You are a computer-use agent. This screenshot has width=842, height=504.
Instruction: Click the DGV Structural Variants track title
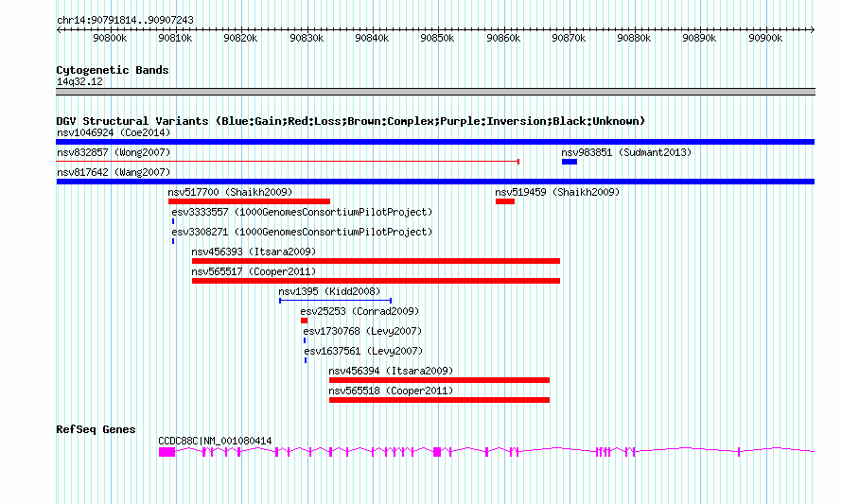(350, 121)
